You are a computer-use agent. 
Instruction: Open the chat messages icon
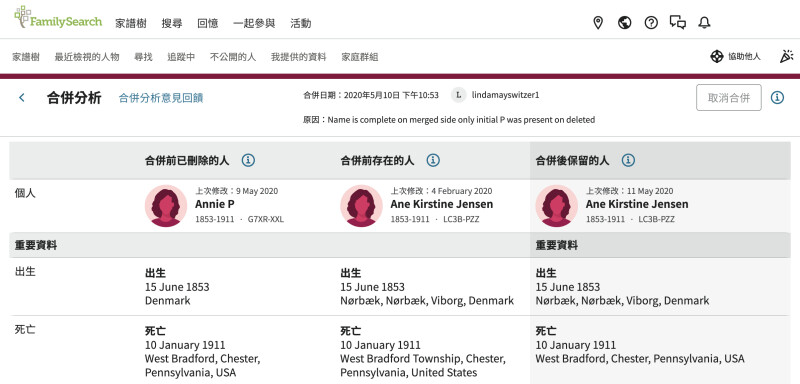(x=678, y=22)
